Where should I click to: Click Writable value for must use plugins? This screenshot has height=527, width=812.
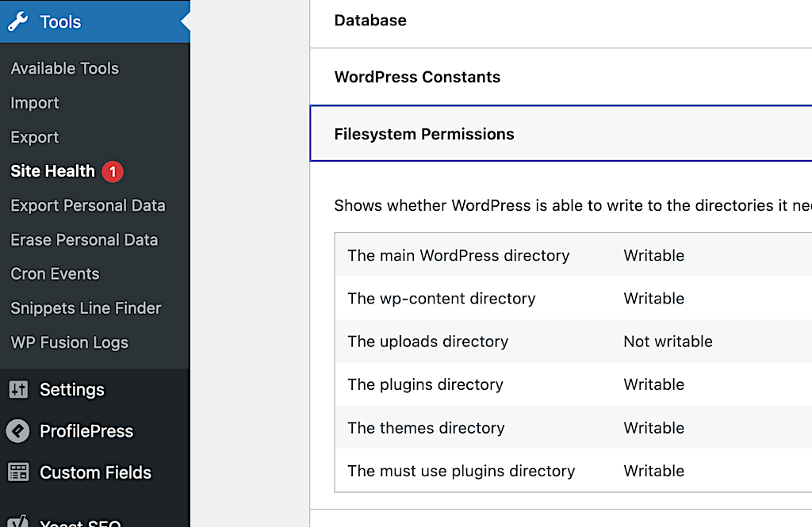653,471
